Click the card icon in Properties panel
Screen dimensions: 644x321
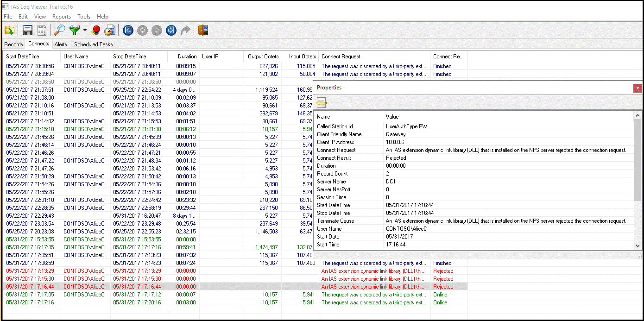point(321,102)
